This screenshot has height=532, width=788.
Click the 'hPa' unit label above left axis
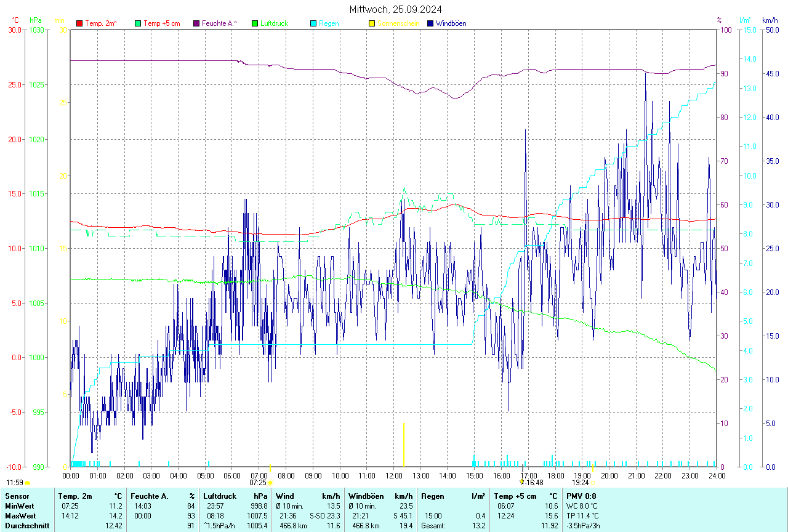pyautogui.click(x=35, y=20)
